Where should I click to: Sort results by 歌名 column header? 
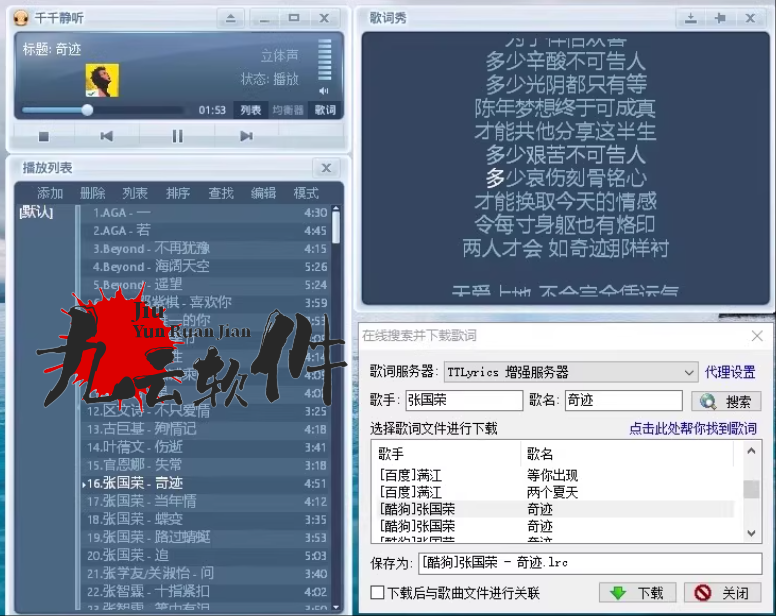coord(627,454)
